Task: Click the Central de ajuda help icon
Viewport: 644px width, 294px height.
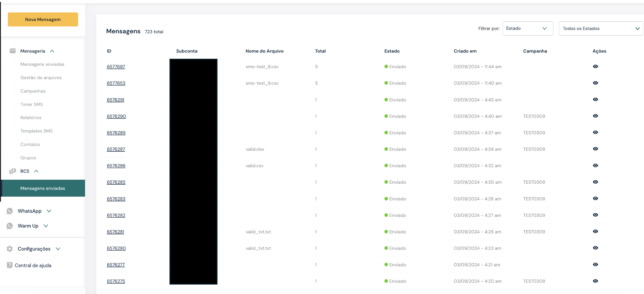Action: [x=10, y=265]
